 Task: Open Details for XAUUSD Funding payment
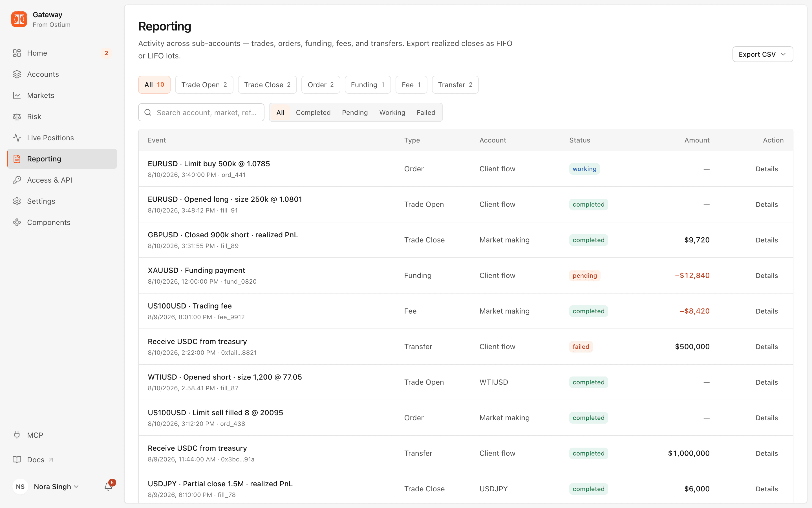click(766, 275)
